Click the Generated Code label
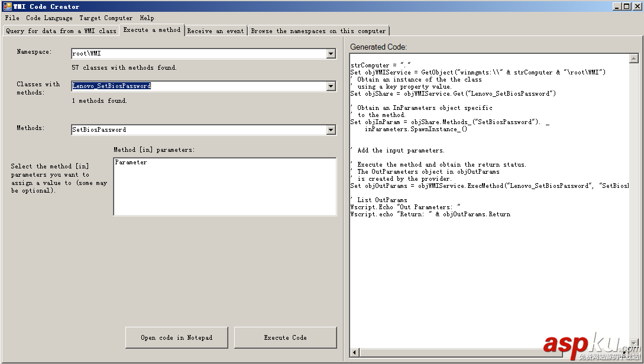 tap(378, 47)
